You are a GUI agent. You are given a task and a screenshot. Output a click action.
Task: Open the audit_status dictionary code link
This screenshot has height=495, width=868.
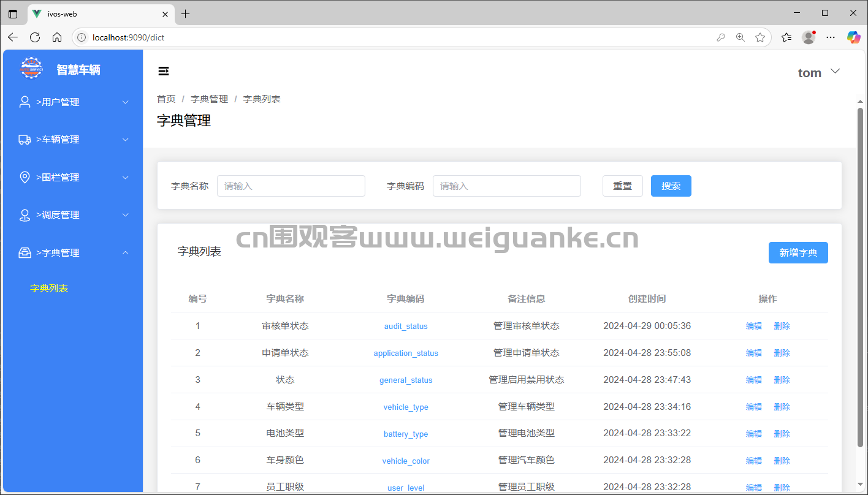coord(406,326)
